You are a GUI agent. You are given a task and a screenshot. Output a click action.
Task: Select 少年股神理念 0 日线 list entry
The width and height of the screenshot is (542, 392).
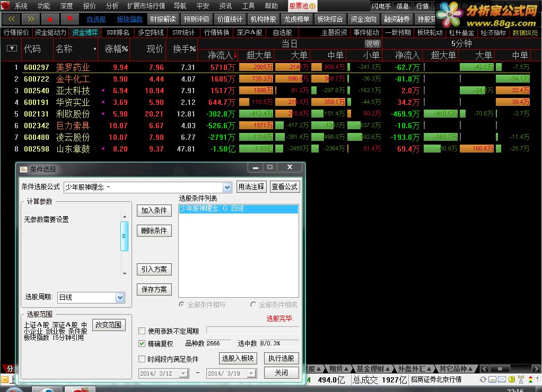click(239, 209)
